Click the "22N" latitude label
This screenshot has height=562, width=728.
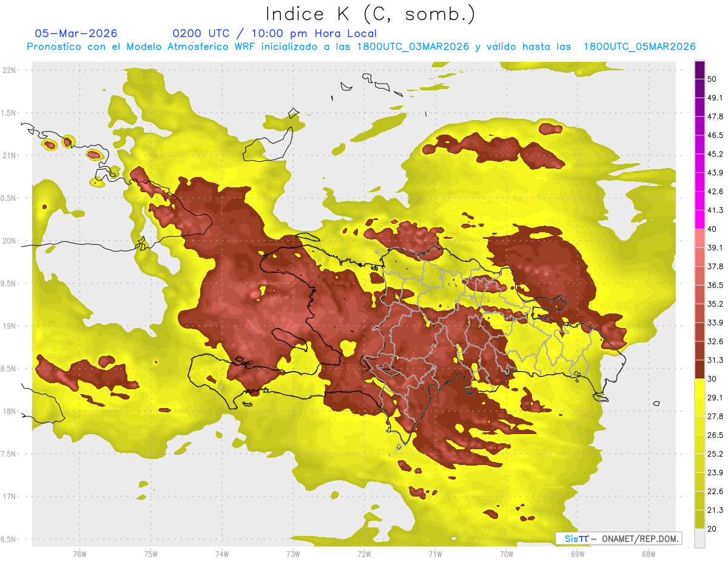[x=9, y=70]
